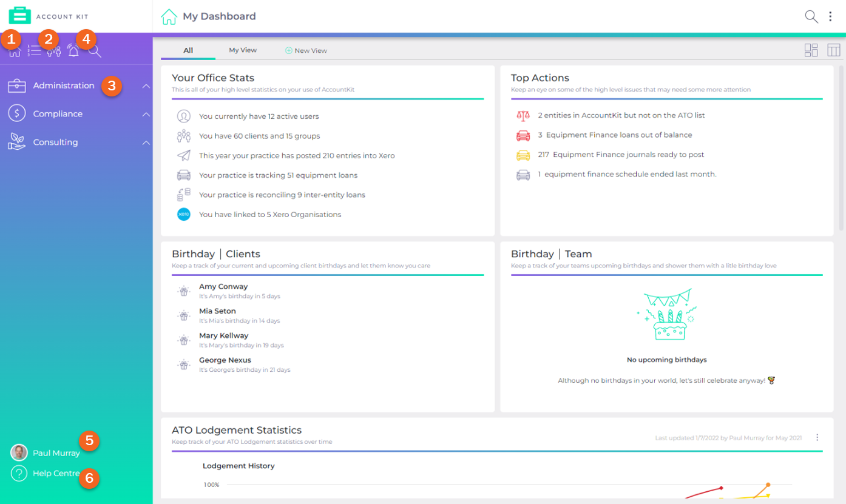
Task: Click 'You currently have 12 active users'
Action: click(259, 116)
